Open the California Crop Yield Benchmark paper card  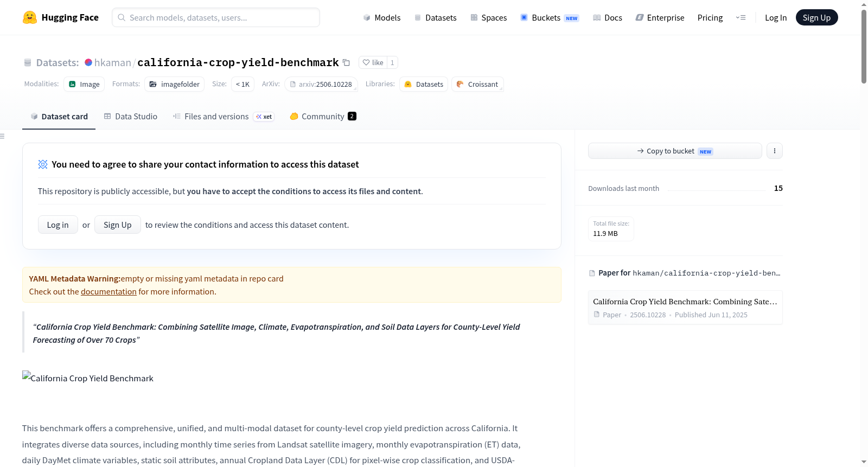tap(685, 308)
